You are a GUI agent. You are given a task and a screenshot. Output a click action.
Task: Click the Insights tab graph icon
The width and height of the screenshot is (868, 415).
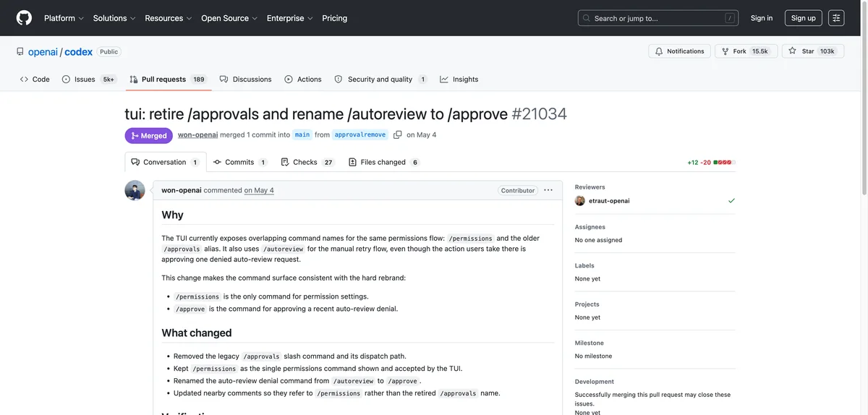(x=444, y=80)
